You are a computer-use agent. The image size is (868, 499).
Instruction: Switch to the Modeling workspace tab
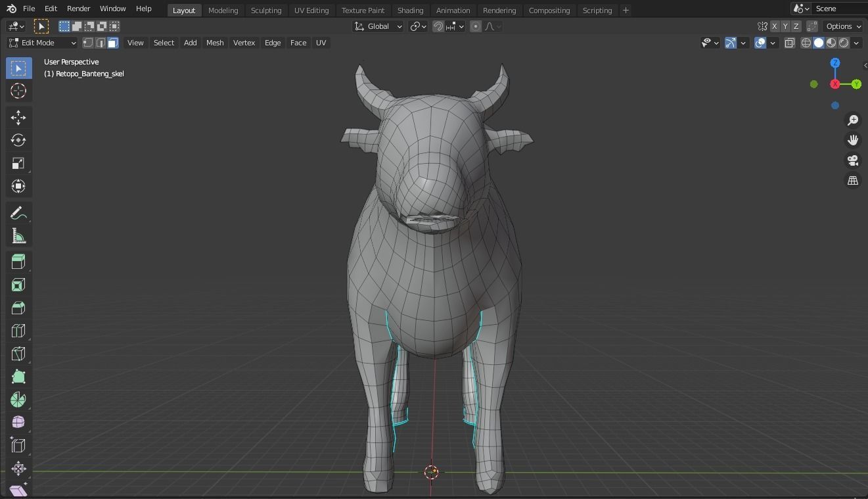[x=223, y=11]
